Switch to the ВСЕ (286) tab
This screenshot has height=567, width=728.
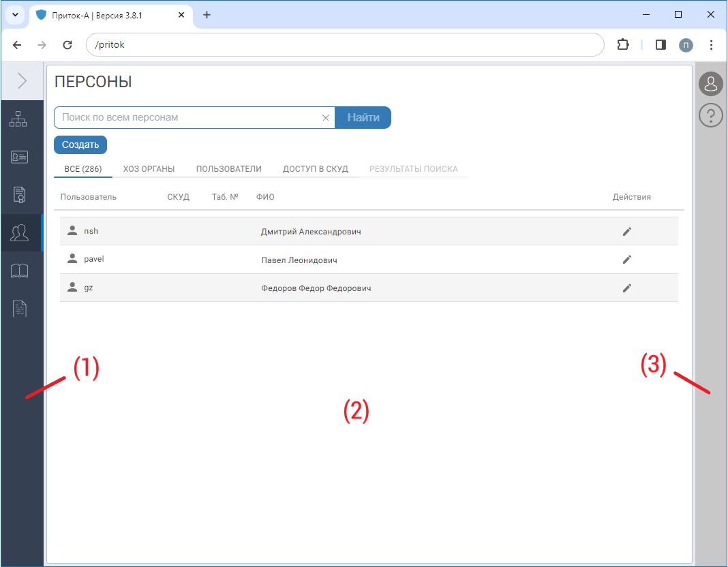[83, 169]
